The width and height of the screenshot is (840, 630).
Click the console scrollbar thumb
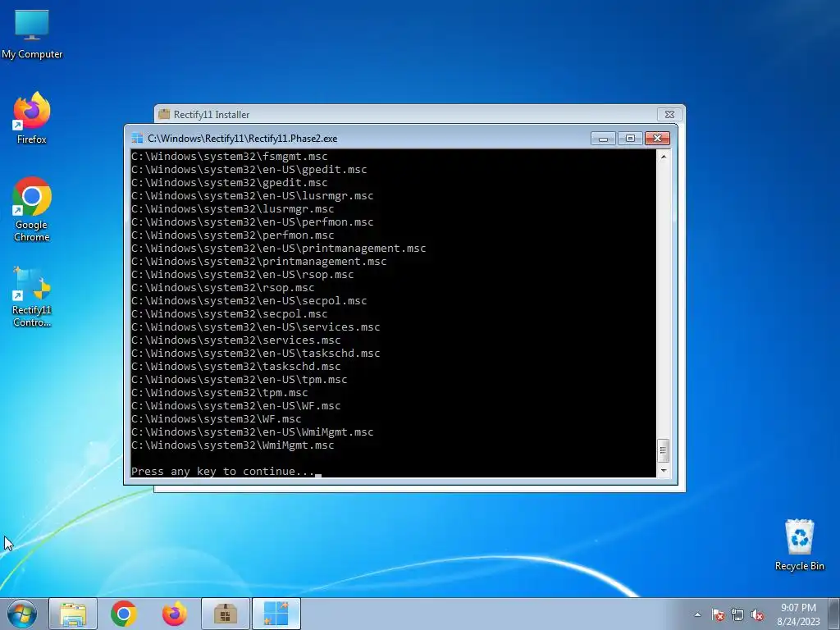[663, 450]
